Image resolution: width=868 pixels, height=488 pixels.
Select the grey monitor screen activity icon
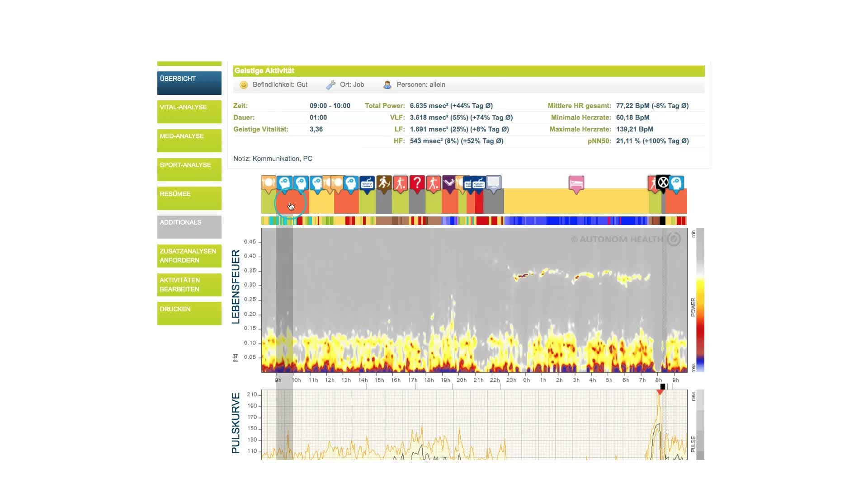494,183
